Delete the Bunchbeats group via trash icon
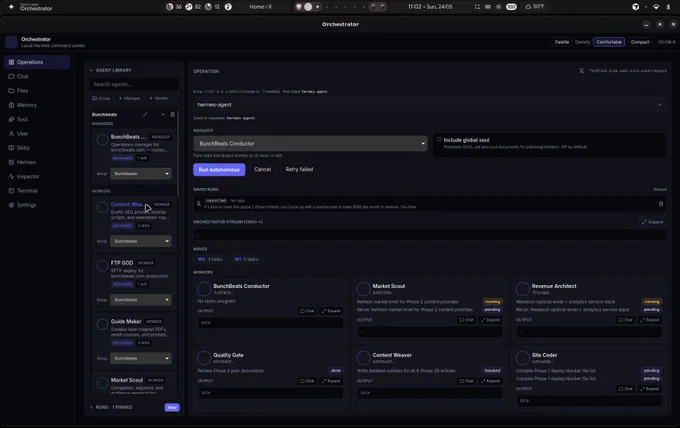 click(173, 114)
